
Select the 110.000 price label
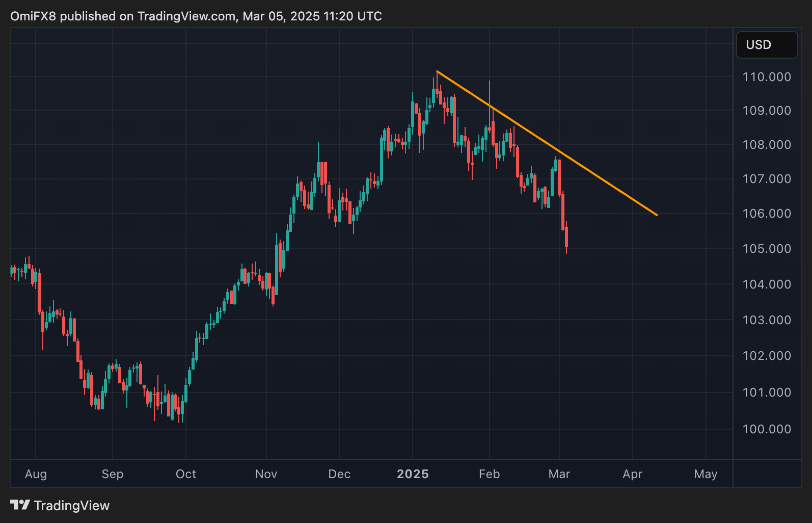point(767,77)
